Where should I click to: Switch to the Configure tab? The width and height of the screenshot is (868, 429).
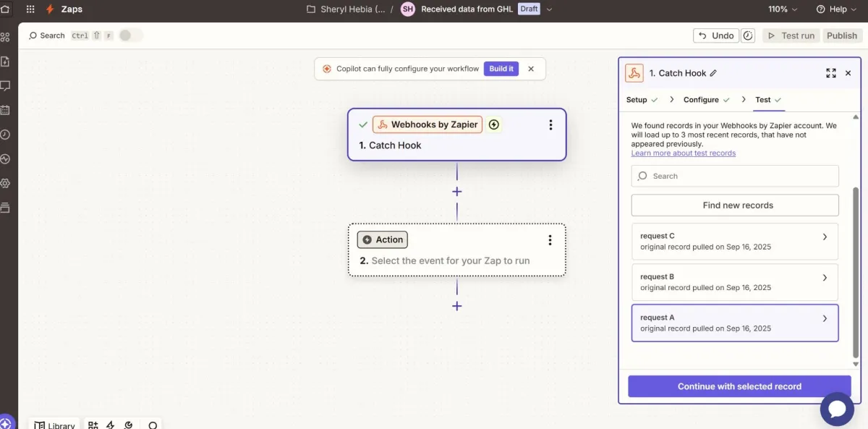[x=707, y=100]
